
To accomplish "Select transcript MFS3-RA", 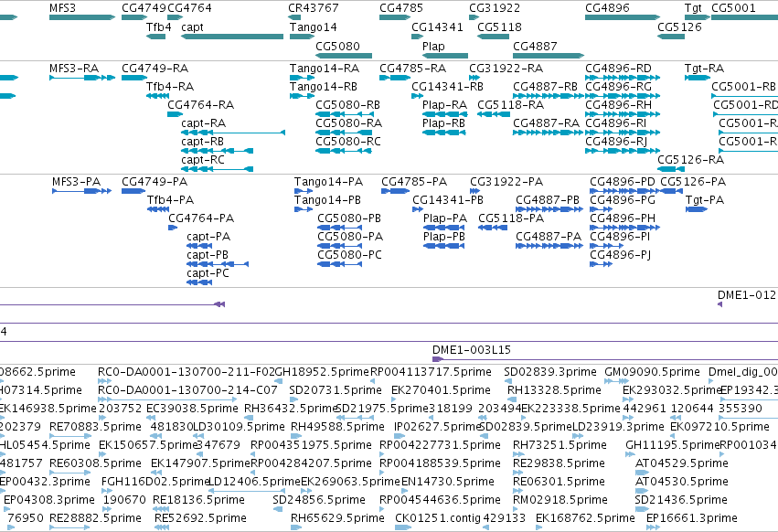I will point(82,78).
